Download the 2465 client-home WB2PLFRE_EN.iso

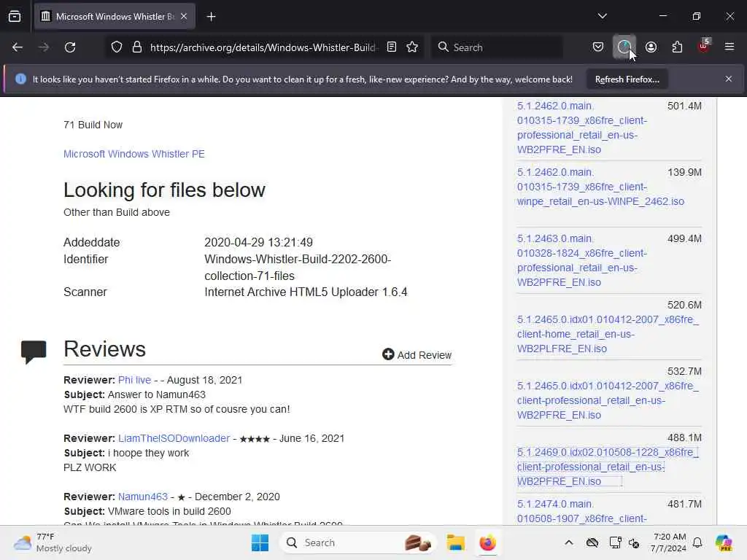[x=608, y=334]
